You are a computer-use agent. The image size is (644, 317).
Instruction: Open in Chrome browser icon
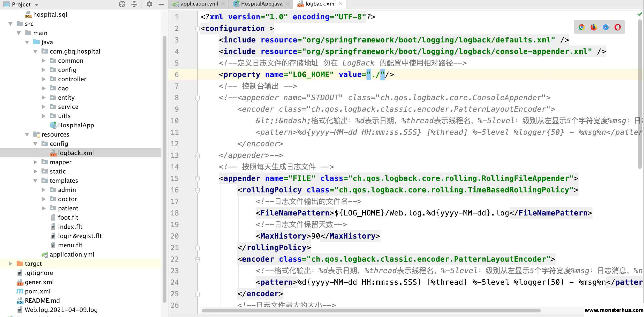click(x=582, y=27)
